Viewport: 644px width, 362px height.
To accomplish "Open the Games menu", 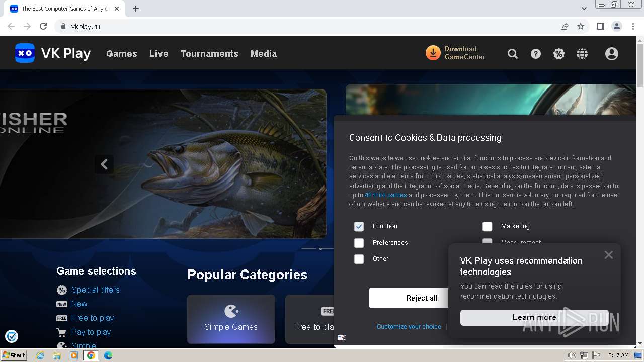I will coord(122,54).
